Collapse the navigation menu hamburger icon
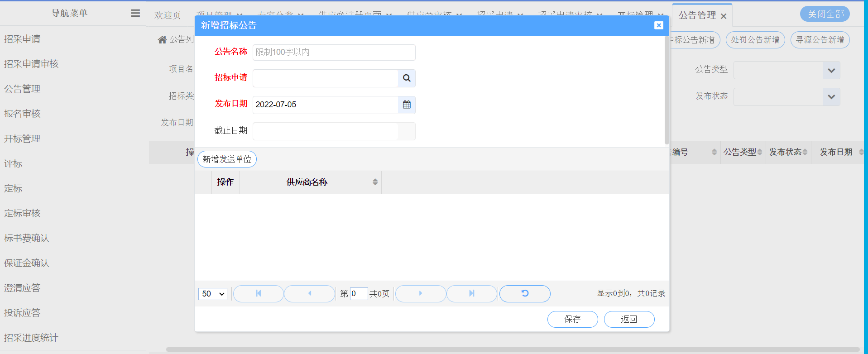The image size is (868, 354). pyautogui.click(x=135, y=13)
